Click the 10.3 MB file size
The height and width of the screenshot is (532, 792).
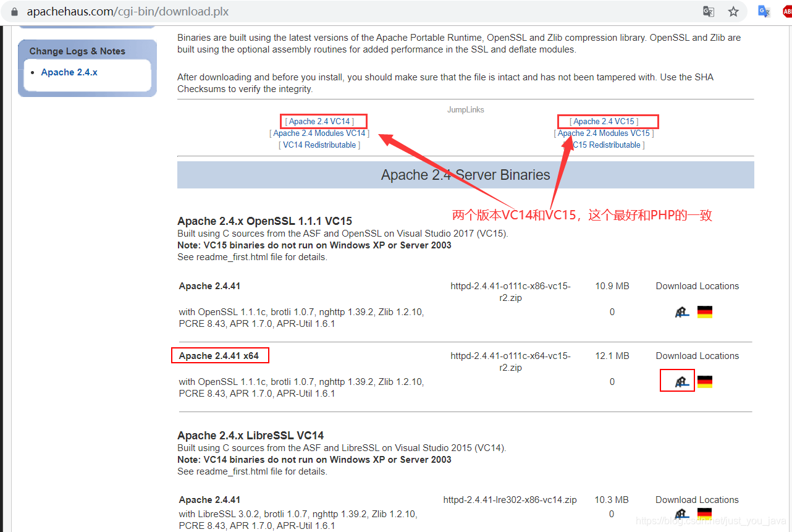click(612, 500)
